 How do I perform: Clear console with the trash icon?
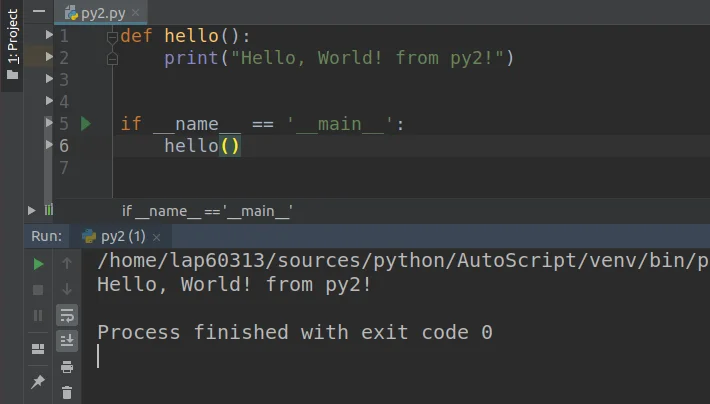(67, 393)
